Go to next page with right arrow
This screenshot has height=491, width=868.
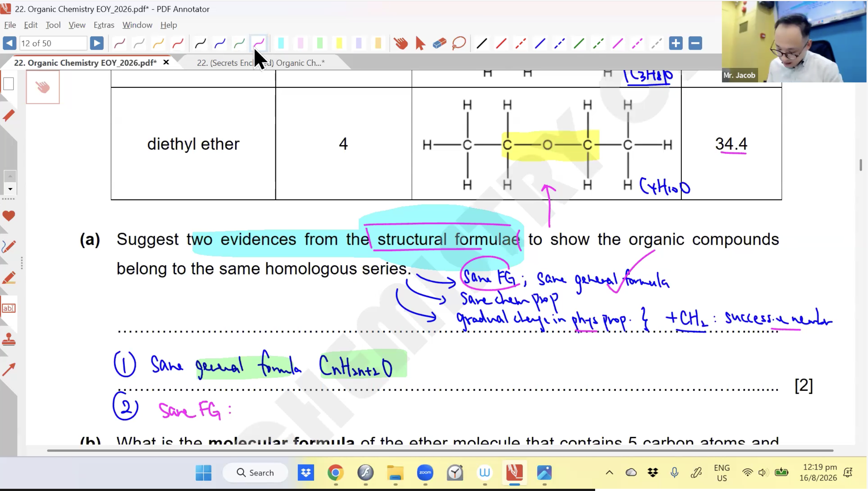pos(97,43)
